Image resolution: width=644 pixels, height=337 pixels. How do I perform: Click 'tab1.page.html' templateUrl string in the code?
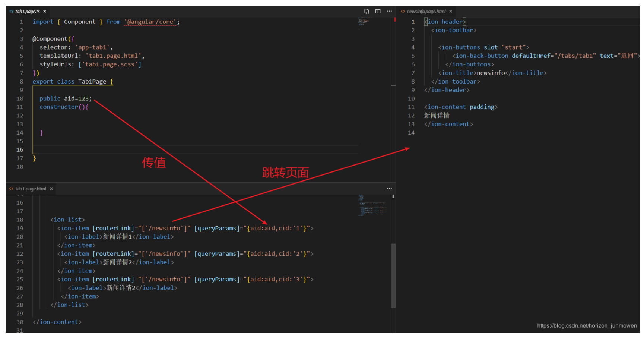tap(113, 56)
